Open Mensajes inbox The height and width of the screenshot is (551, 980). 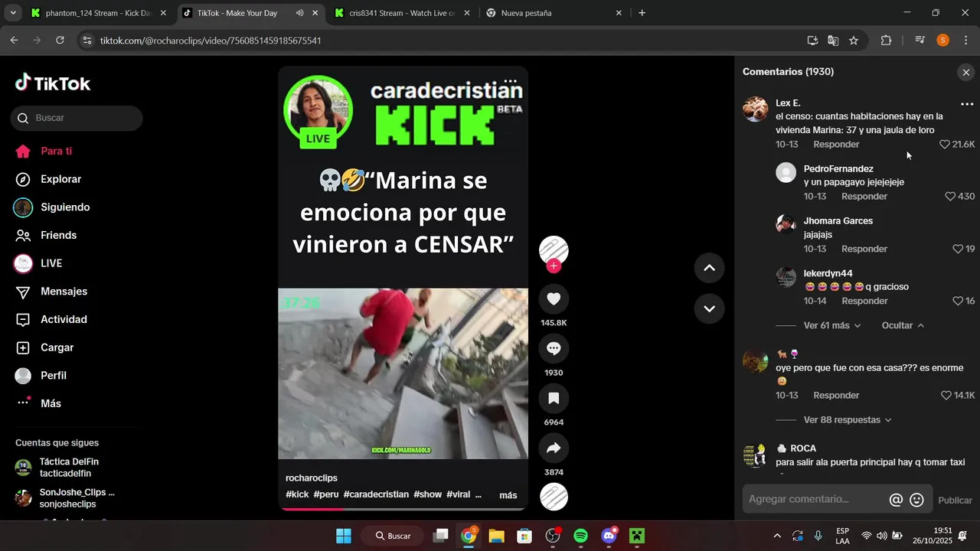click(64, 292)
